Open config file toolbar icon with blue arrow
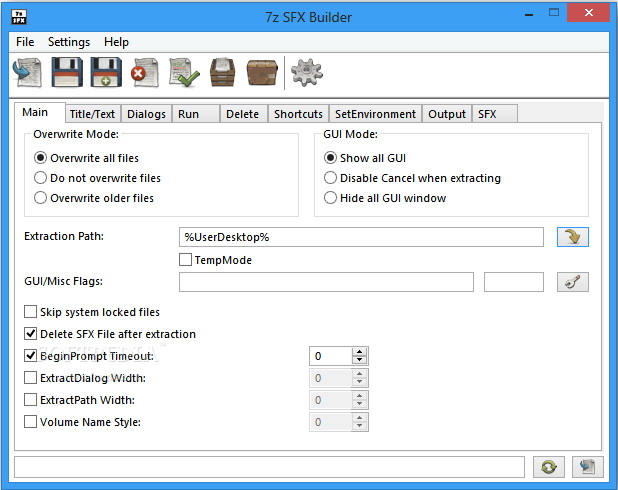The height and width of the screenshot is (490, 618). coord(27,73)
